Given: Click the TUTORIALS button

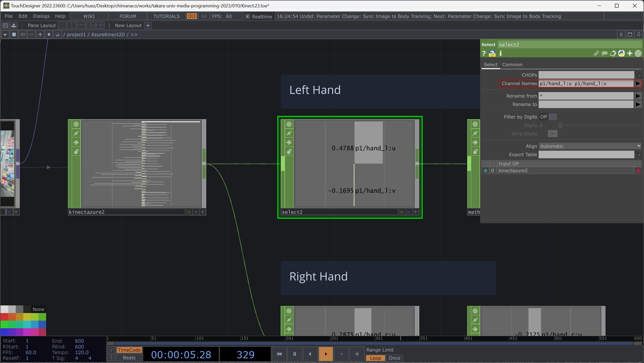Looking at the screenshot, I should pos(166,16).
